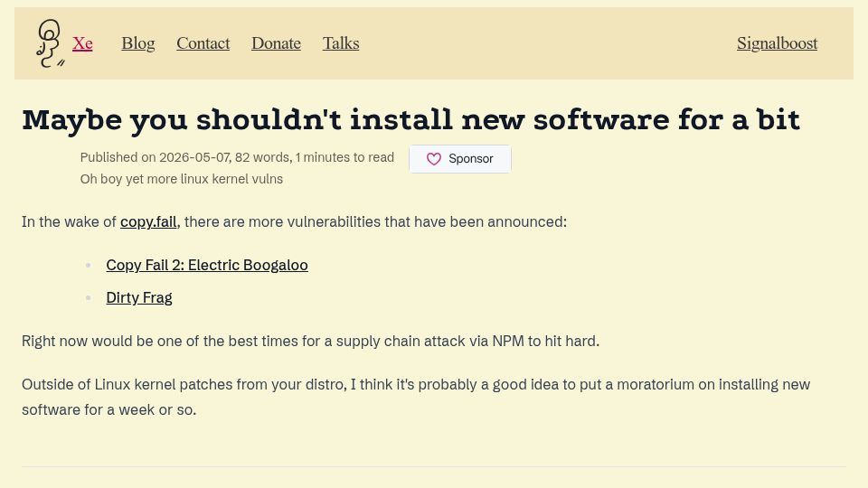Visit the Donate page
868x488 pixels.
[277, 43]
